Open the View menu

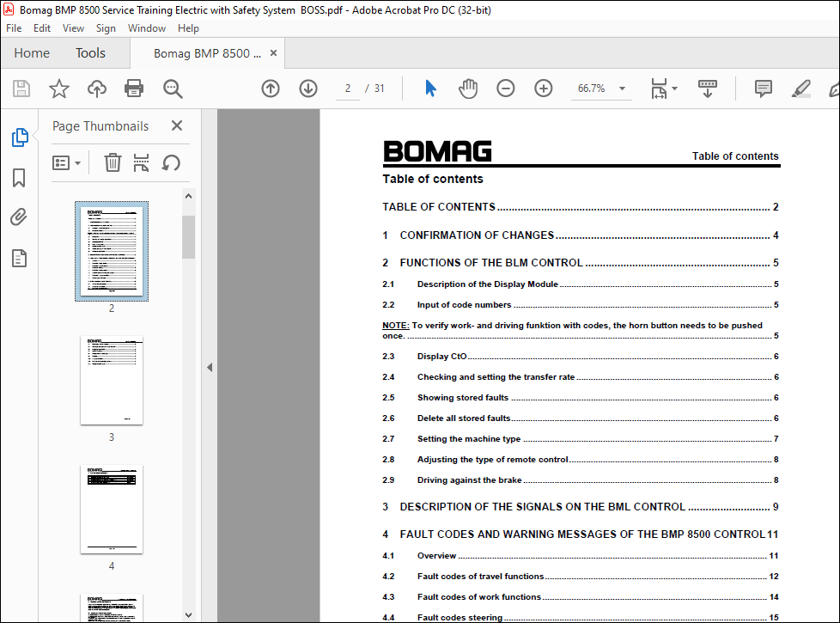pos(73,28)
